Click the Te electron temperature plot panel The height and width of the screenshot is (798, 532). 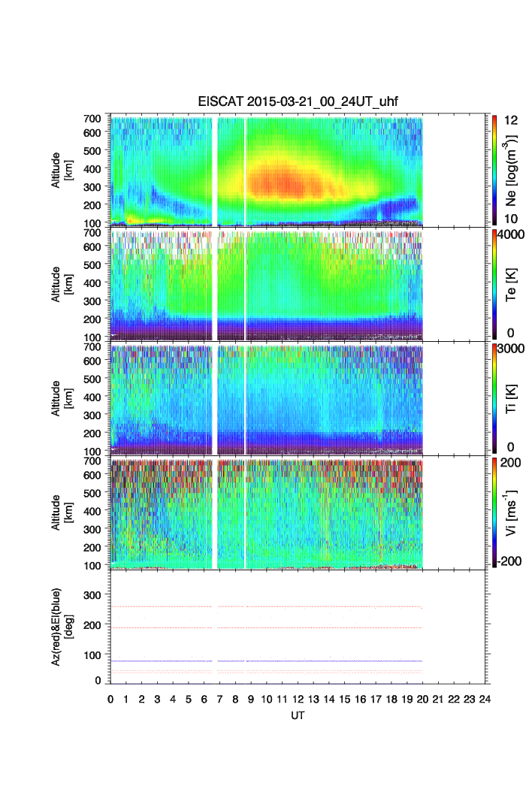click(x=298, y=284)
